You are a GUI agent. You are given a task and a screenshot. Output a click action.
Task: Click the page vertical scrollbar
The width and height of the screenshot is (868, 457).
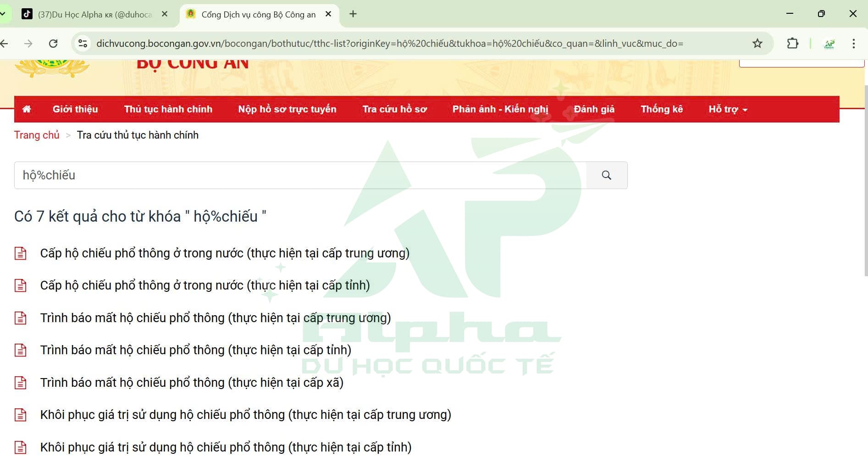[x=866, y=180]
